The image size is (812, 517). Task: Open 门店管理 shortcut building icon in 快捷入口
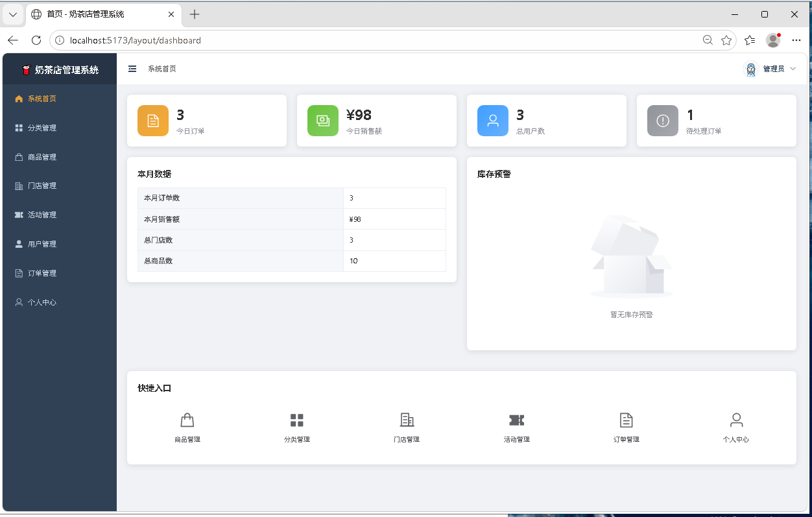point(407,420)
